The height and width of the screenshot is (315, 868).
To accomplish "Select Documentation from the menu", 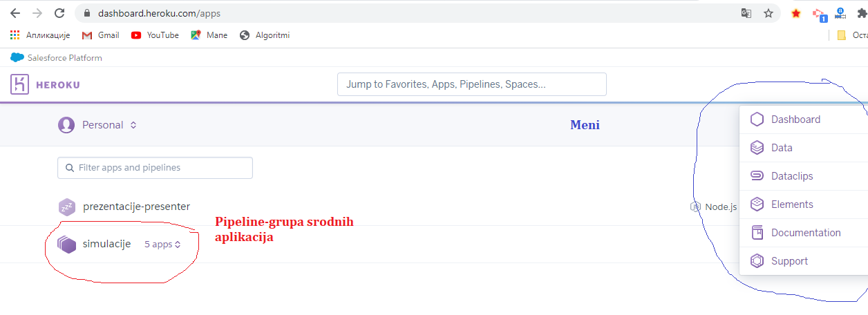I will click(804, 233).
